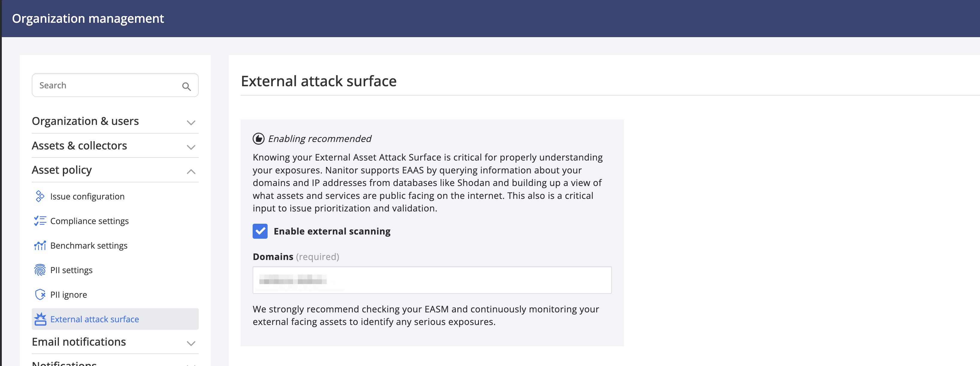Click the Compliance settings checklist icon

coord(40,221)
